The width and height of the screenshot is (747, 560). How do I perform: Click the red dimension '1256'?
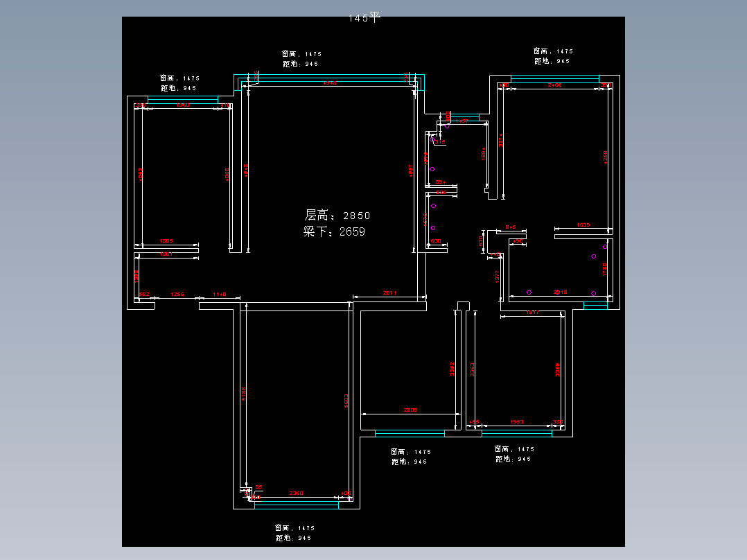[x=177, y=294]
